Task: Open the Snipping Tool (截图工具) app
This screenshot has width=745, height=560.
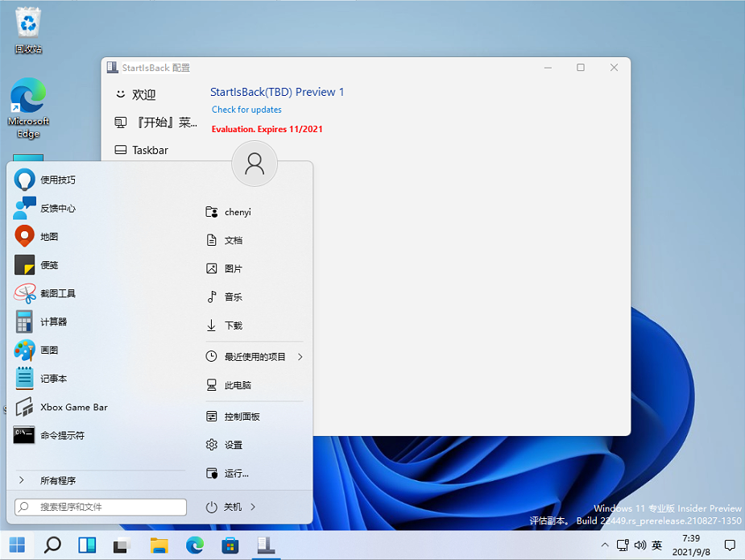Action: (x=57, y=293)
